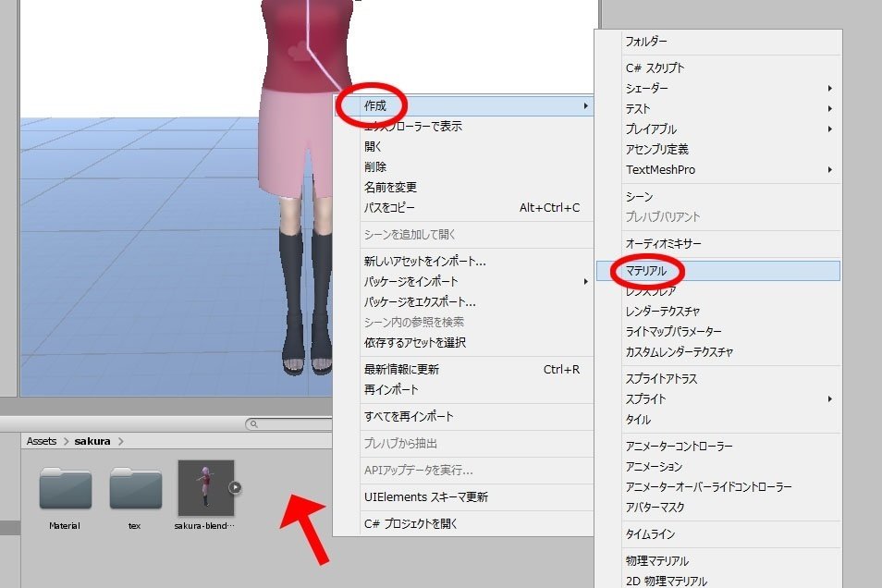Choose すべてを再インポート option
This screenshot has height=588, width=882.
point(463,416)
